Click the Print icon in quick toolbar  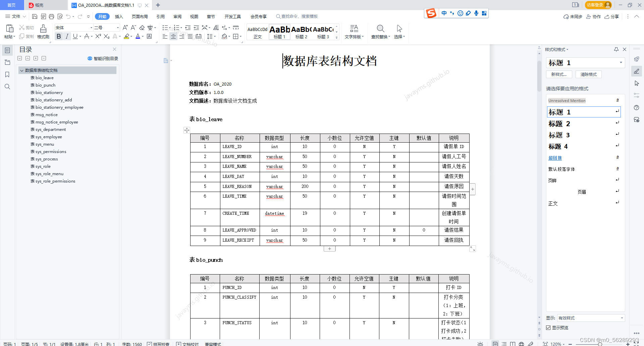(51, 16)
